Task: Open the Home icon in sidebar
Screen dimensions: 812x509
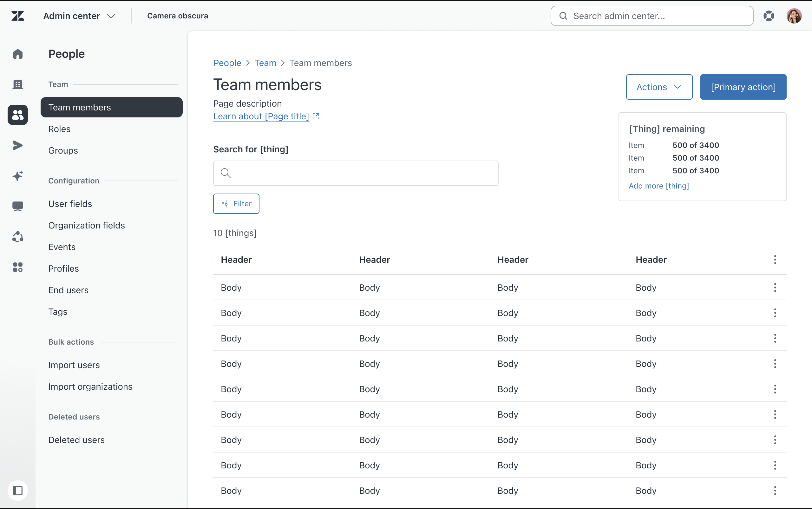Action: tap(17, 54)
